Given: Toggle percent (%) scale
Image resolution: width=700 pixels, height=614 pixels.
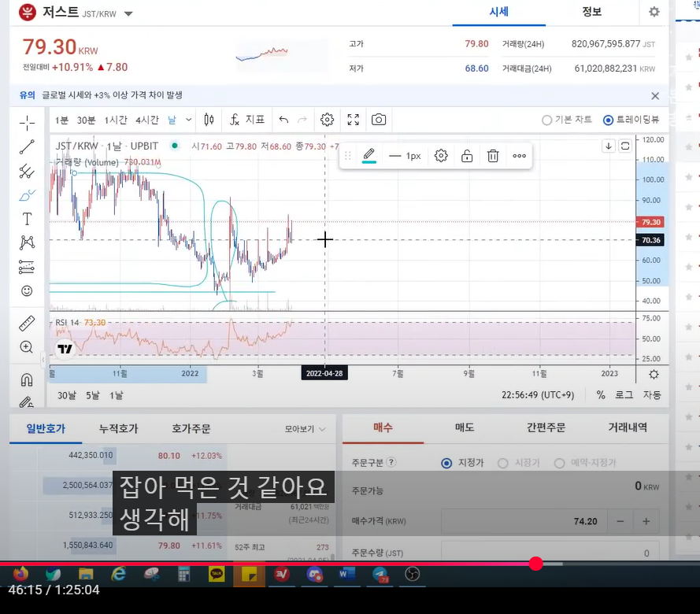Looking at the screenshot, I should [601, 395].
